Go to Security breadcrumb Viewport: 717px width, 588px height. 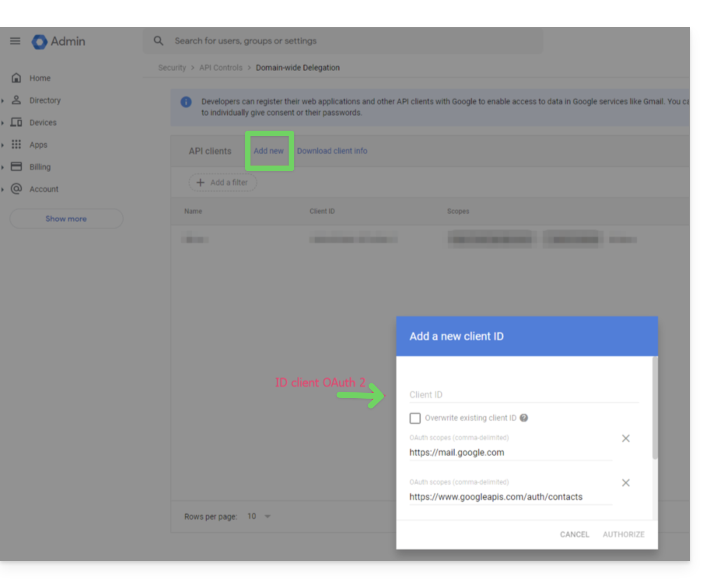point(172,68)
